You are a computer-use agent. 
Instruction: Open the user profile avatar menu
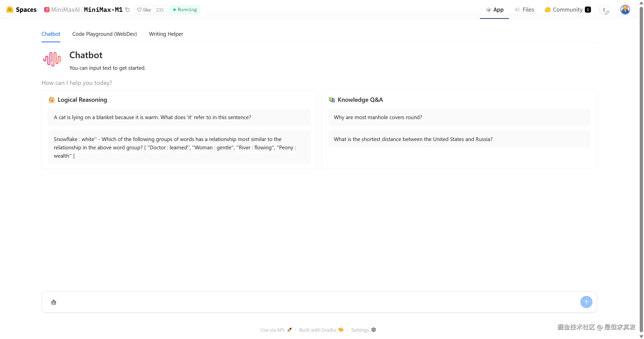click(x=625, y=10)
